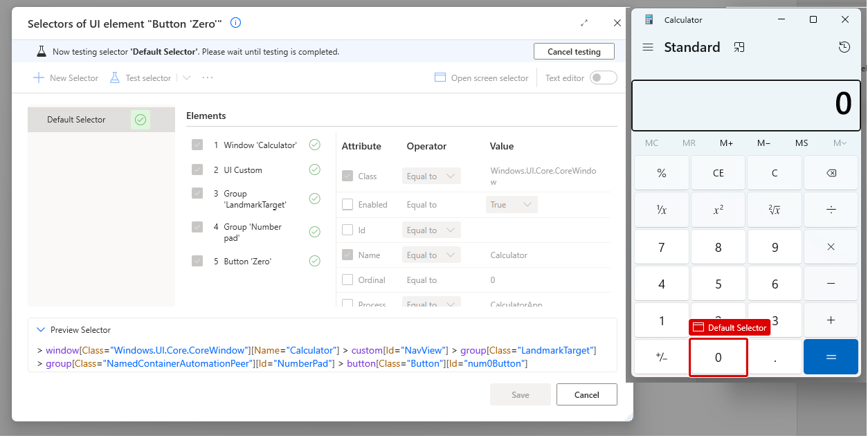The image size is (868, 438).
Task: Open the Calculator hamburger navigation menu
Action: [x=648, y=47]
